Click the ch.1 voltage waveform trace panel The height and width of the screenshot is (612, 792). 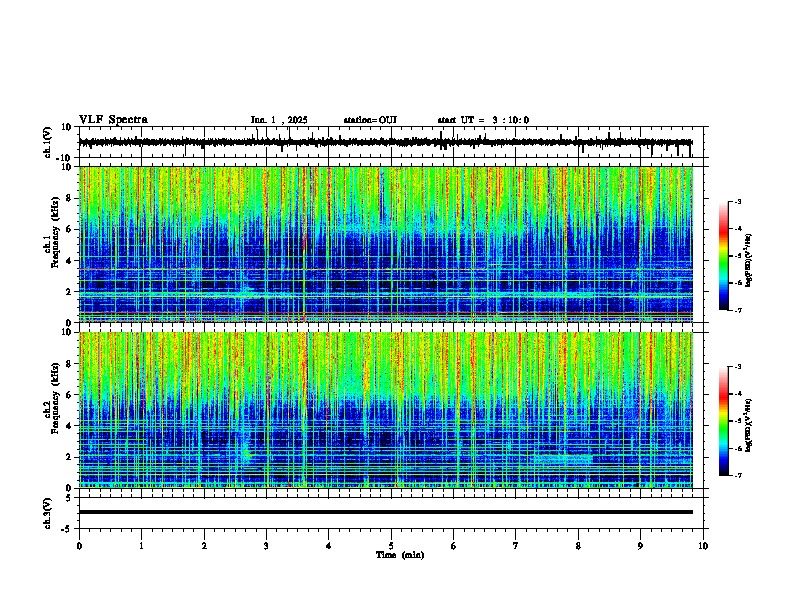pyautogui.click(x=390, y=142)
